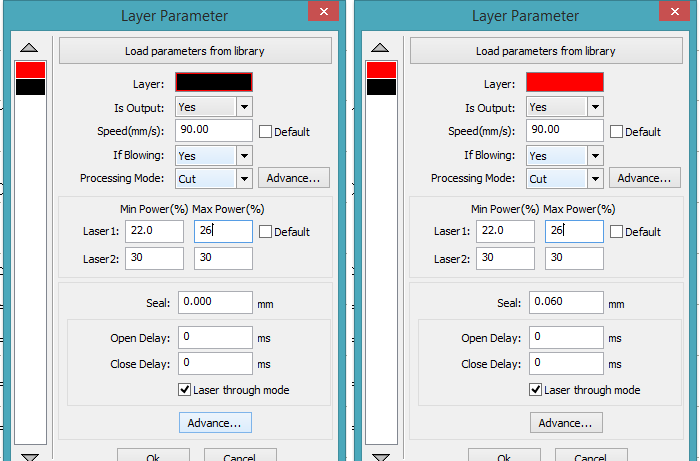Uncheck Laser through mode in right dialog
Screen dimensions: 700x461
click(x=535, y=390)
